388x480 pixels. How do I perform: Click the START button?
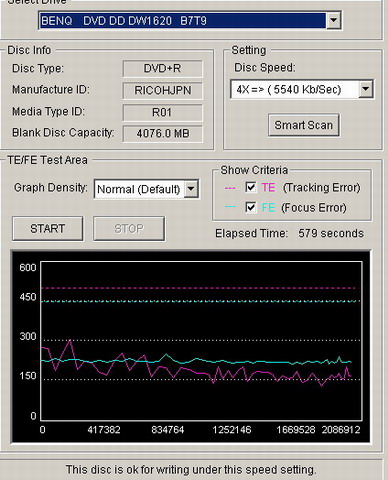47,229
